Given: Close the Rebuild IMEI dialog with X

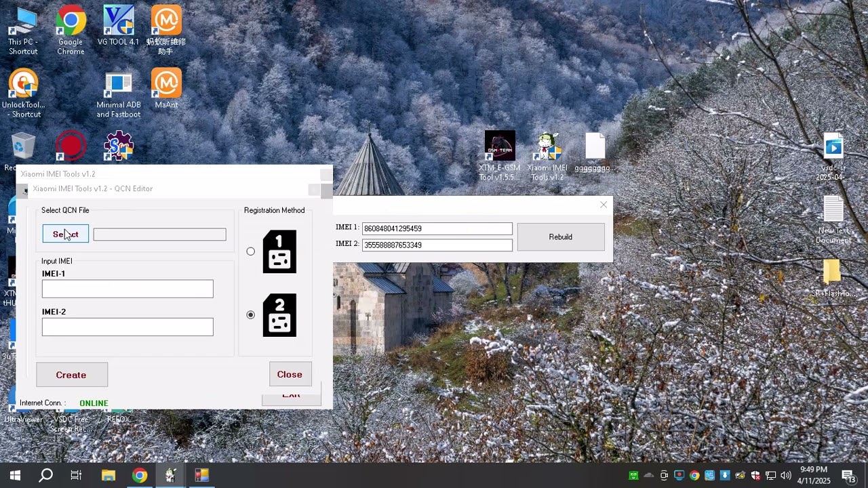Looking at the screenshot, I should (604, 205).
